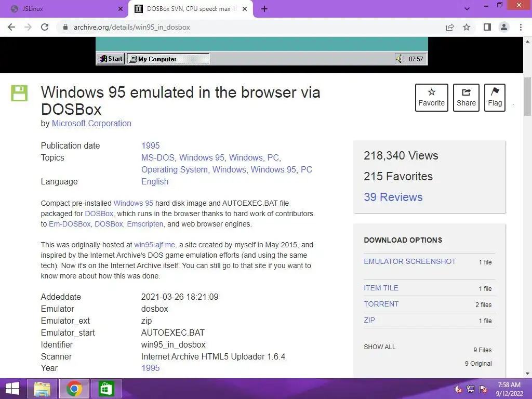Click the 215 Favorites statistic
The image size is (532, 399).
click(x=398, y=177)
